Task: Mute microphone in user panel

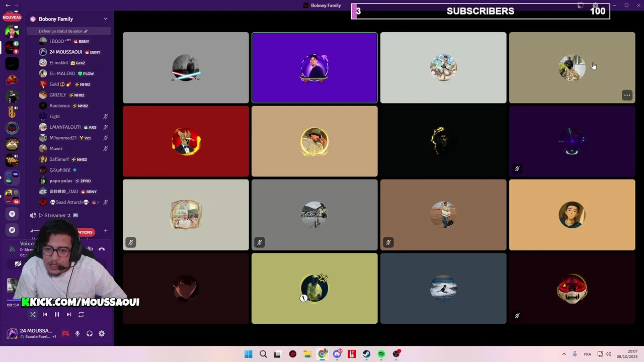Action: (x=77, y=333)
